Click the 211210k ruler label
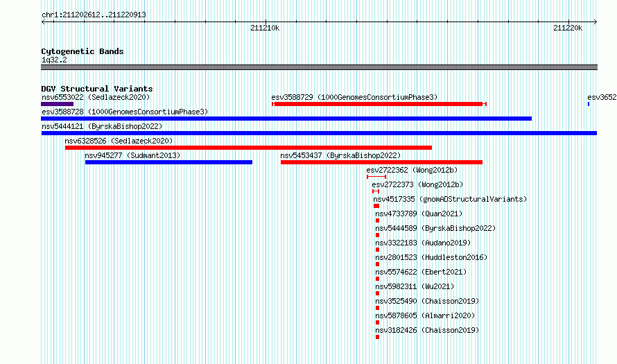Viewport: 617px width, 364px height. point(265,28)
